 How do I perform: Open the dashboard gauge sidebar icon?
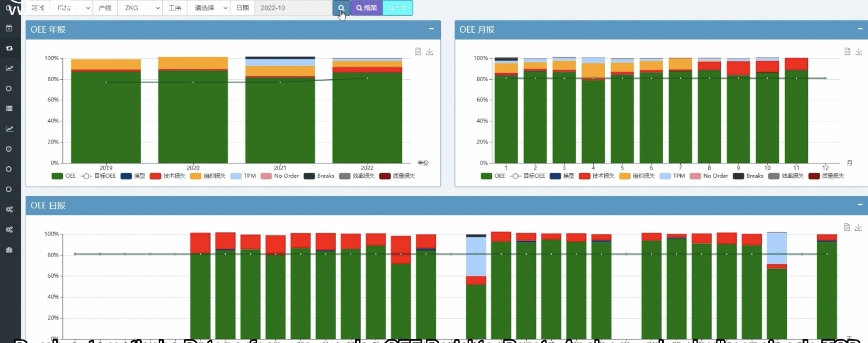pyautogui.click(x=9, y=250)
